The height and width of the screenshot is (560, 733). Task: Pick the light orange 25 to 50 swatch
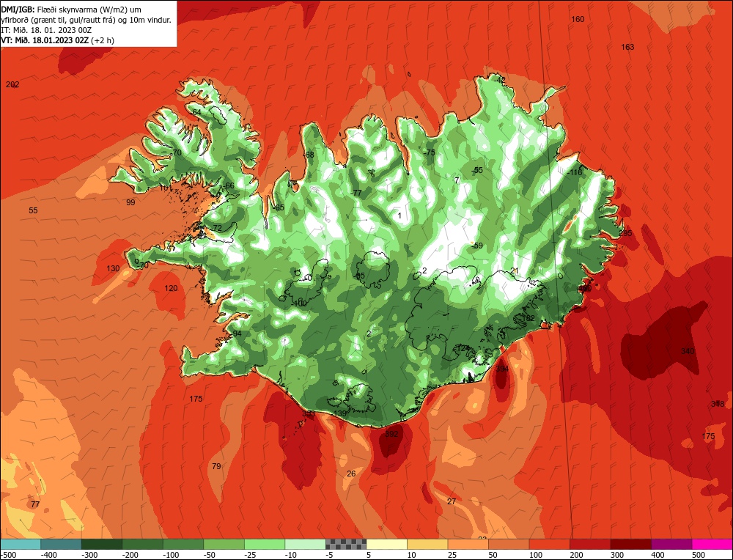click(x=468, y=544)
